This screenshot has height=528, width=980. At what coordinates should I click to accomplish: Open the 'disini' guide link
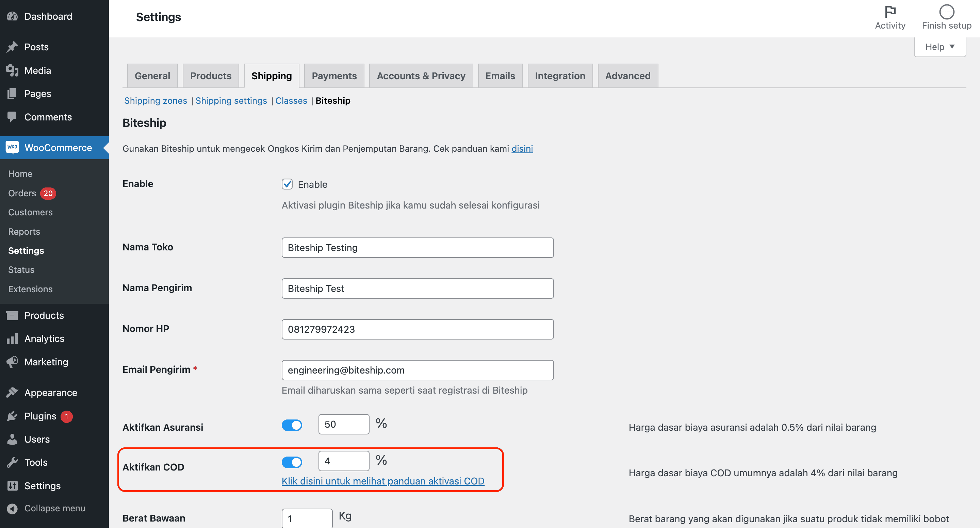click(522, 148)
